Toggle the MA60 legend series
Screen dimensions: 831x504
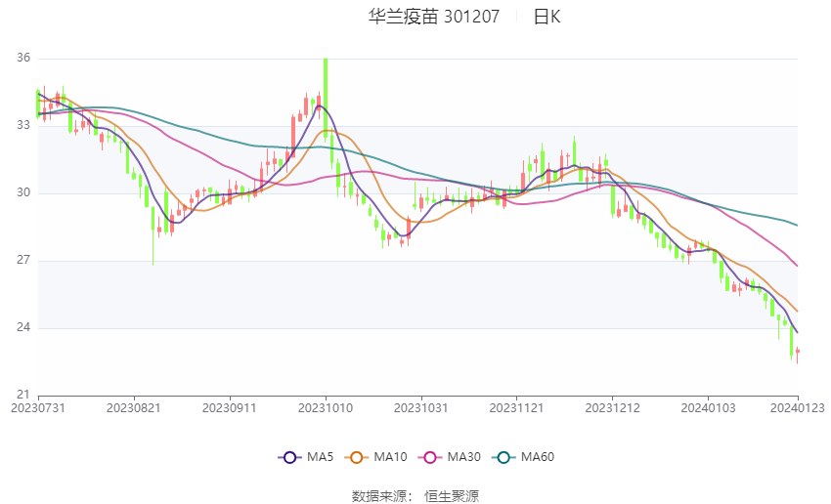click(x=523, y=457)
